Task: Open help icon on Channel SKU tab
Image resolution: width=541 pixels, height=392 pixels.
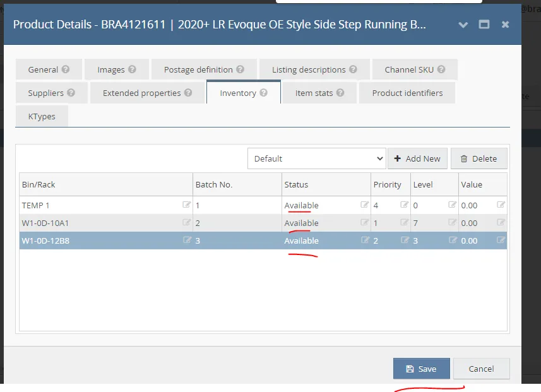Action: coord(441,69)
